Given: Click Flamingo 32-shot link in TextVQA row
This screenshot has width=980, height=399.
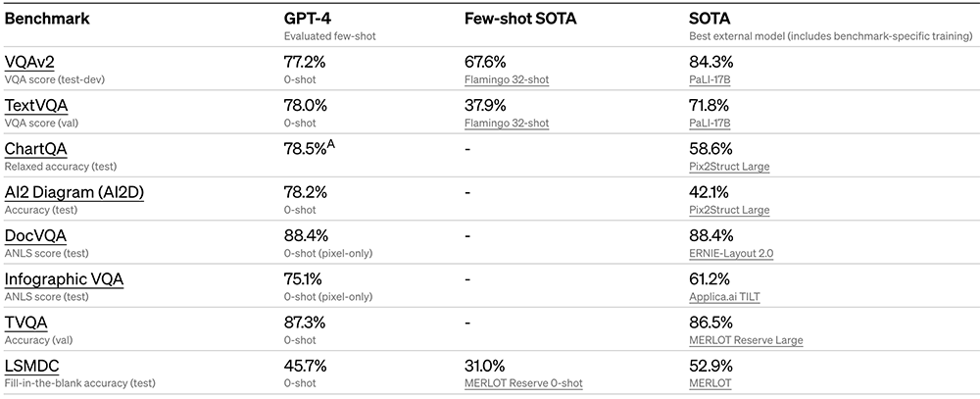Looking at the screenshot, I should (507, 123).
